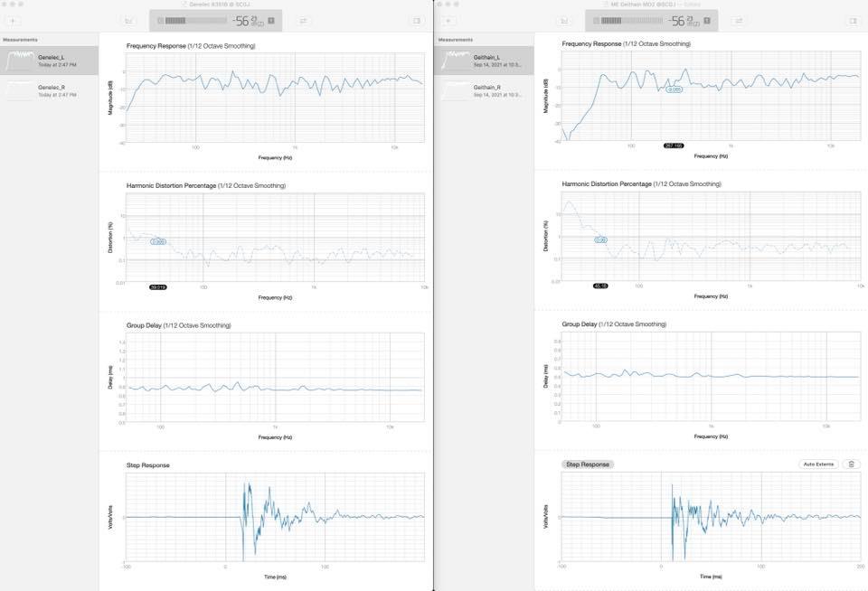
Task: Click the -56 dB level readout in Genelec window
Action: (248, 21)
